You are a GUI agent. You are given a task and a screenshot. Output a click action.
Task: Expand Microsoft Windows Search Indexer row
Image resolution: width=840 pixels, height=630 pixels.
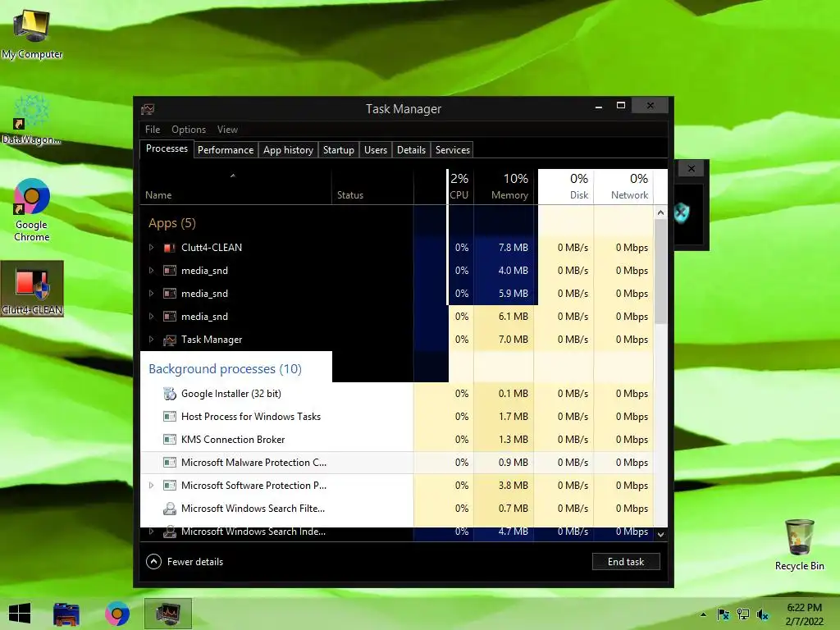pyautogui.click(x=151, y=532)
